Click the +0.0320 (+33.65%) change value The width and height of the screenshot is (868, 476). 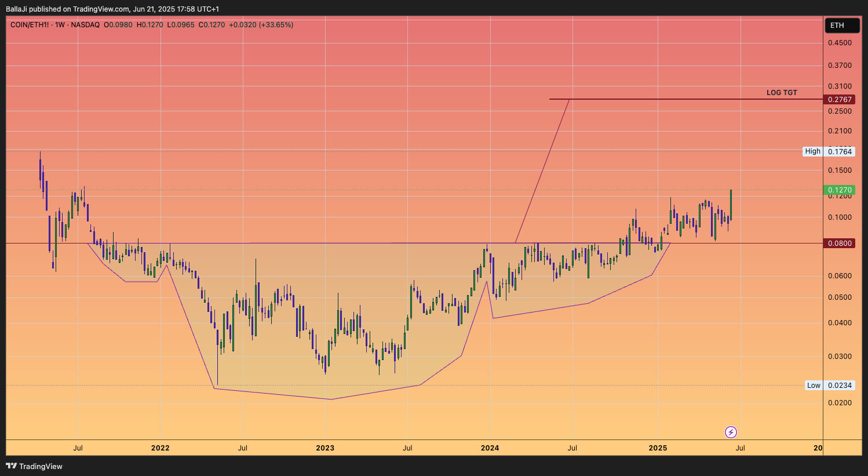click(x=261, y=25)
